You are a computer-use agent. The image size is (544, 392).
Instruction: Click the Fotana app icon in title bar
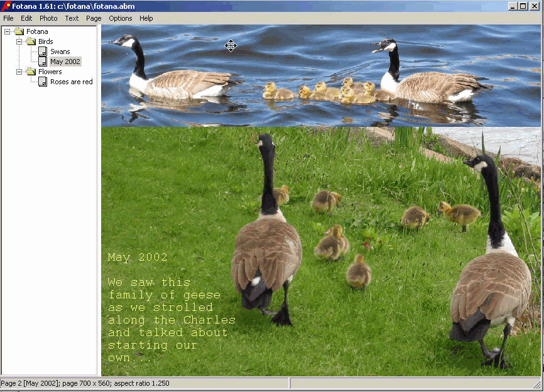pos(6,6)
